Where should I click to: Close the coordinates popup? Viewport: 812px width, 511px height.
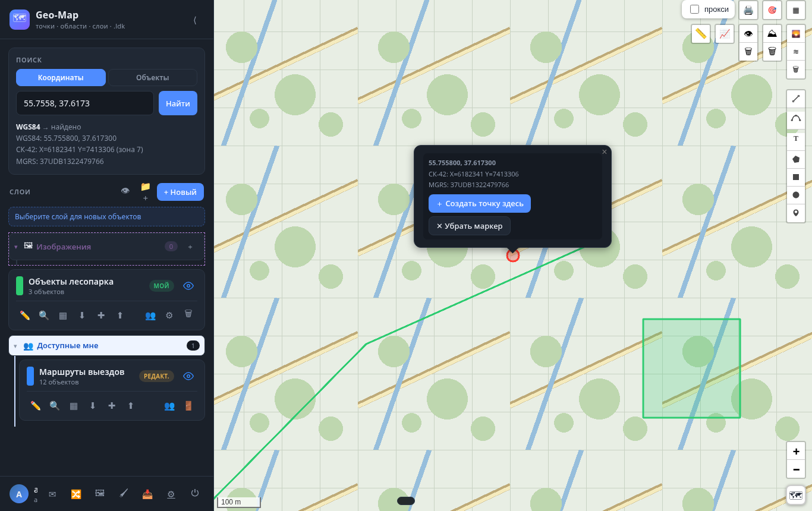(605, 152)
